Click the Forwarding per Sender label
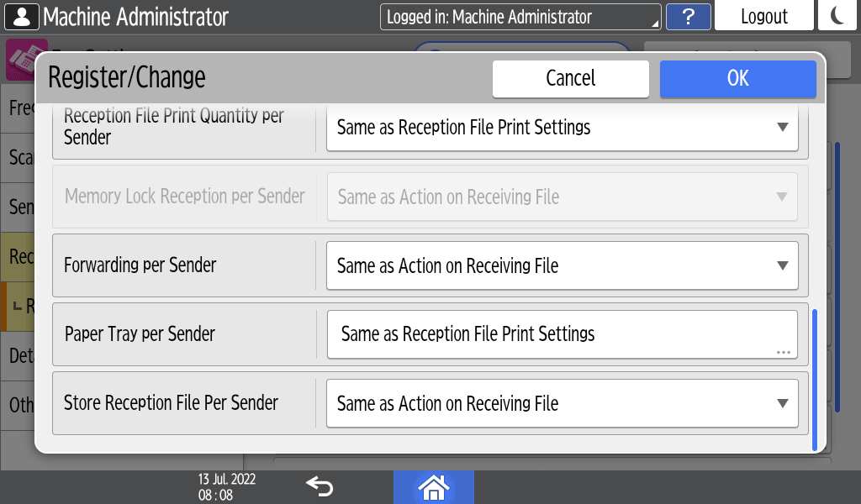This screenshot has height=504, width=861. (140, 265)
